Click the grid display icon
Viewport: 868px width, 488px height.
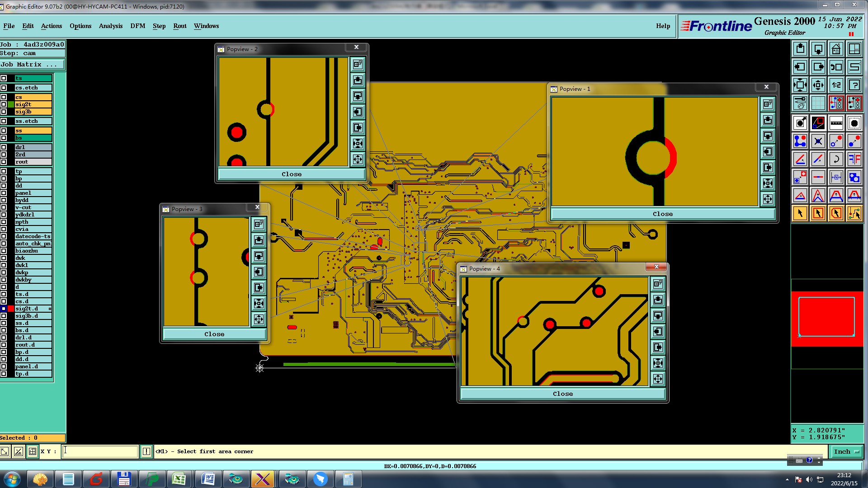point(818,103)
